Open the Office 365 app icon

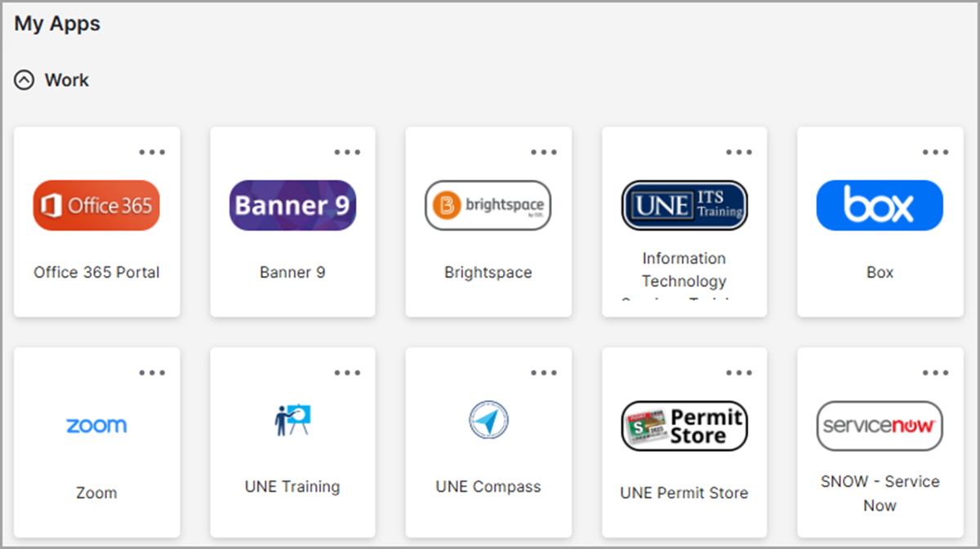pos(96,205)
